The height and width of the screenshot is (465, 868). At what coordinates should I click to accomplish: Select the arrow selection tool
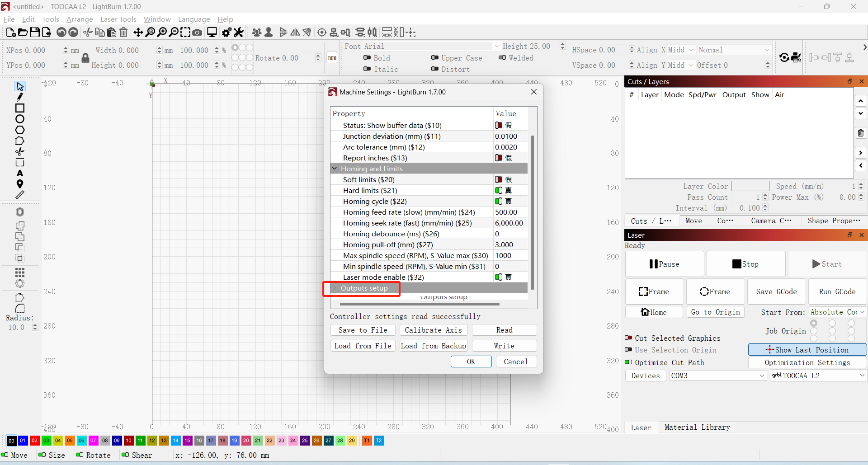coord(20,86)
